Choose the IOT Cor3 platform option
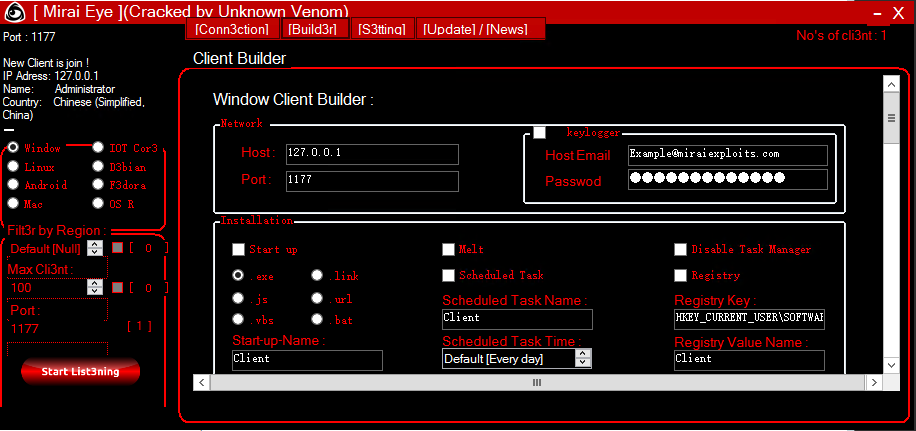 pos(98,148)
